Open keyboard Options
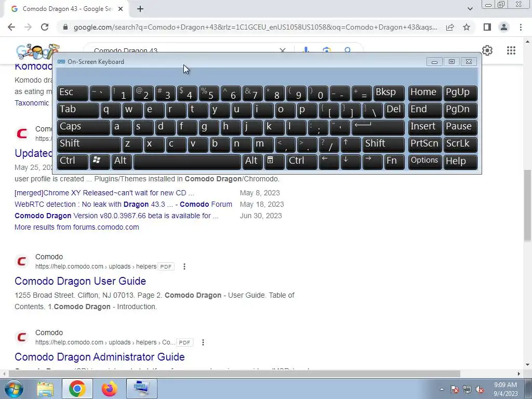 click(x=425, y=162)
